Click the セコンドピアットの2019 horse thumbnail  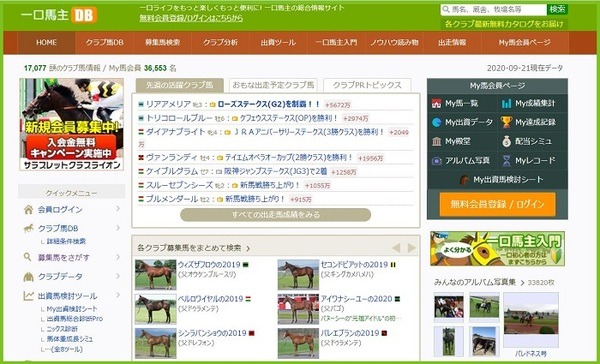298,274
